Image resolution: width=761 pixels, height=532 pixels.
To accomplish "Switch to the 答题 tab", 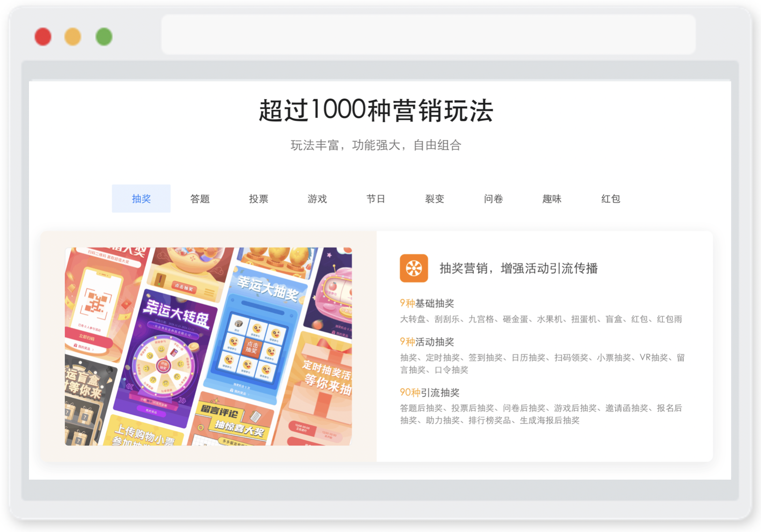I will [x=200, y=199].
